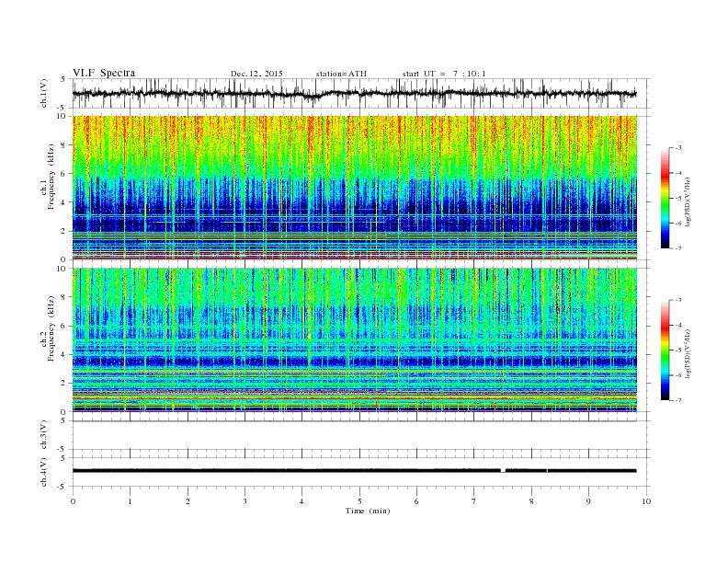The height and width of the screenshot is (563, 728).
Task: Click the upper color scale bar for ch.1
Action: click(665, 198)
